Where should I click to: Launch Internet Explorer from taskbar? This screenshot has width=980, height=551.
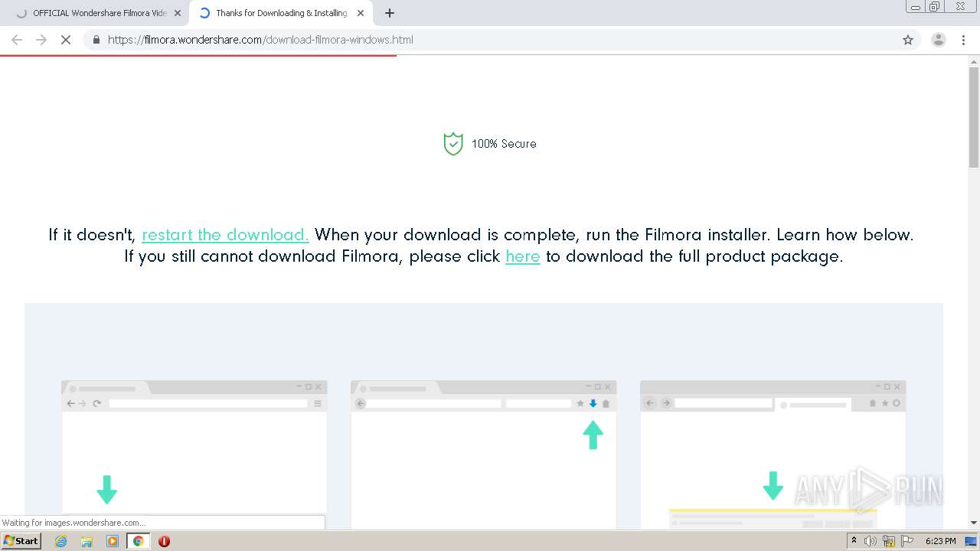[61, 541]
